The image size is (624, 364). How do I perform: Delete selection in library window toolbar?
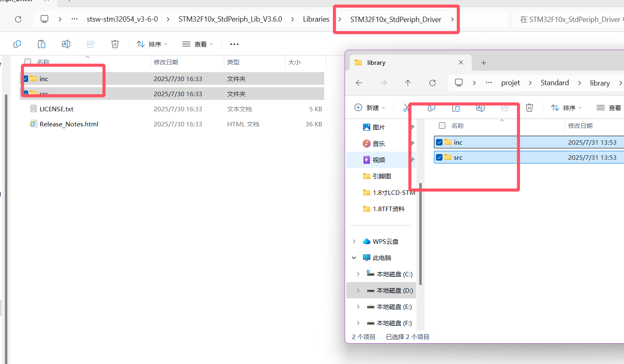(529, 108)
